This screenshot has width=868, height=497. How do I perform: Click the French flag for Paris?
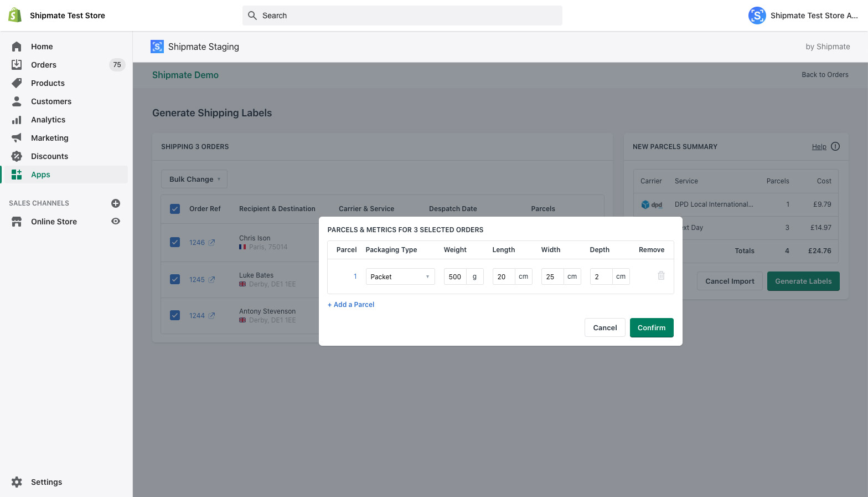click(242, 247)
